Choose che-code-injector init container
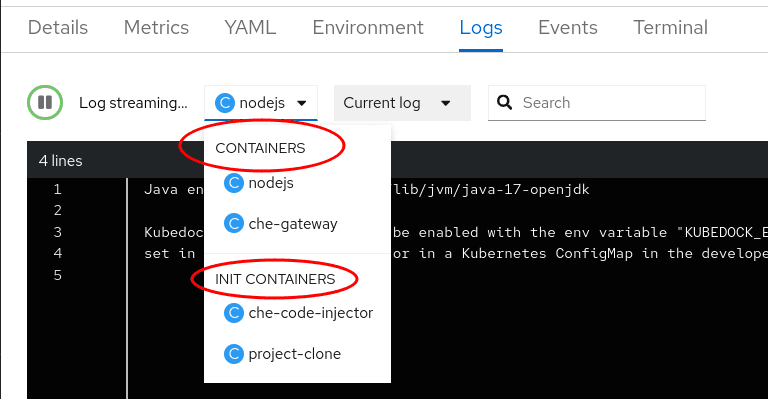This screenshot has width=768, height=399. pyautogui.click(x=297, y=313)
